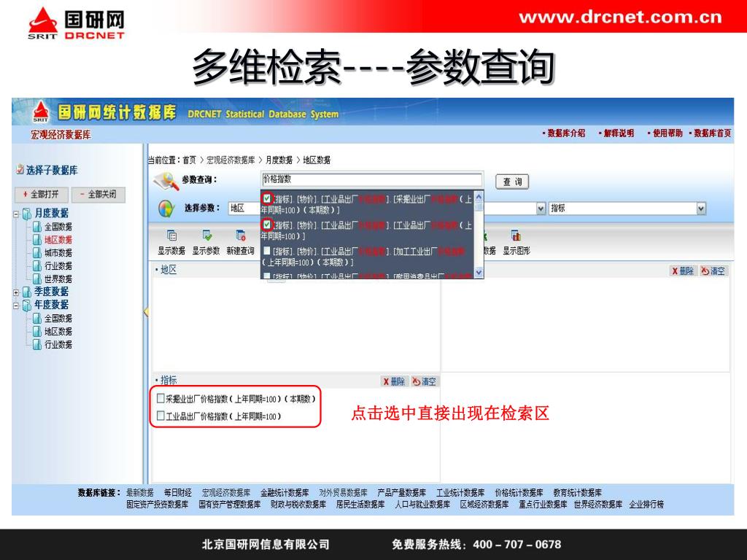747x560 pixels.
Task: Open 最新数据 footer link
Action: click(139, 492)
